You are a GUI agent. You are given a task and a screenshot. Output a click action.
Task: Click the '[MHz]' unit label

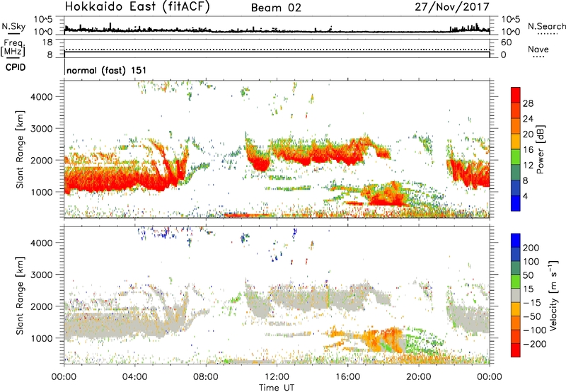pos(13,51)
